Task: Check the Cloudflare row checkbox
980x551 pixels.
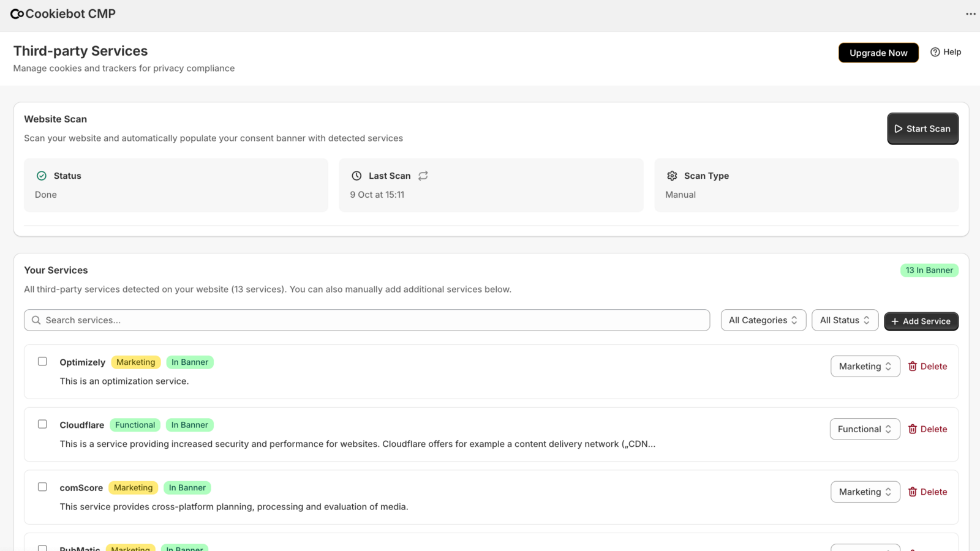Action: click(x=42, y=424)
